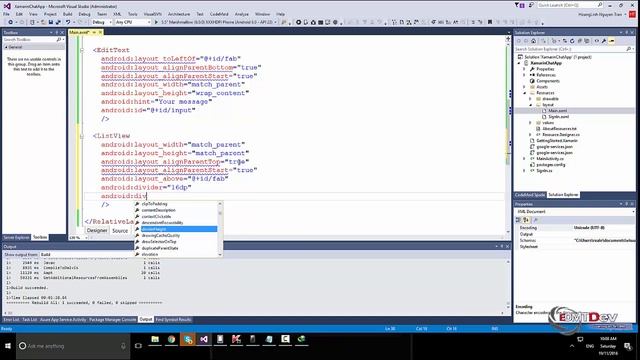Click the Collapse All icon in Solution Explorer
The width and height of the screenshot is (640, 360).
click(x=580, y=41)
